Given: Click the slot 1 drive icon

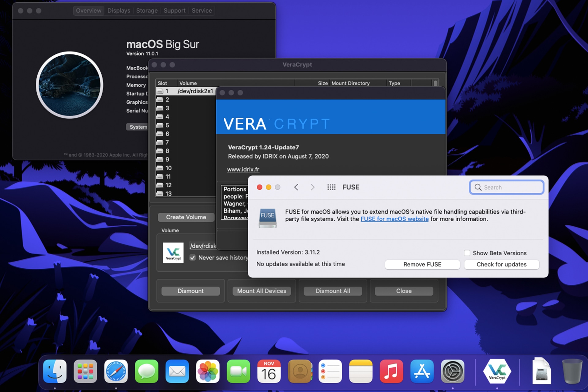Looking at the screenshot, I should pos(160,91).
